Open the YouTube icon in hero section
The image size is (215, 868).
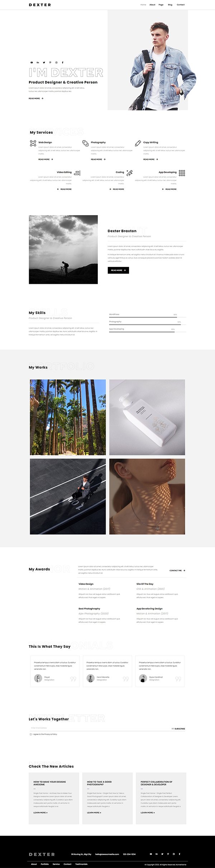(32, 62)
